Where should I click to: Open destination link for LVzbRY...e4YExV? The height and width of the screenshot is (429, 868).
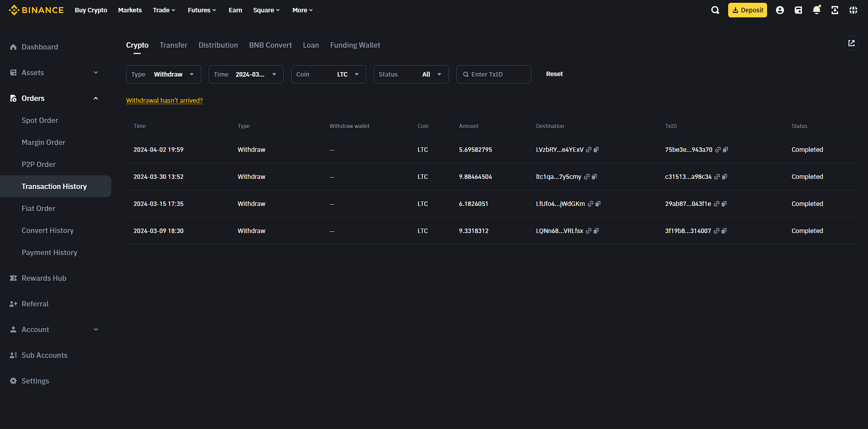(589, 150)
